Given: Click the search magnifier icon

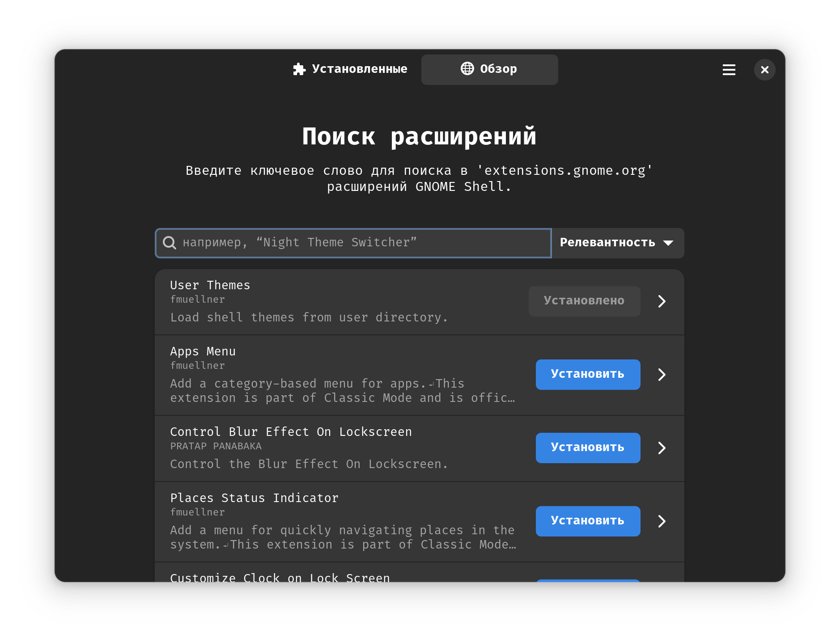Looking at the screenshot, I should 170,243.
